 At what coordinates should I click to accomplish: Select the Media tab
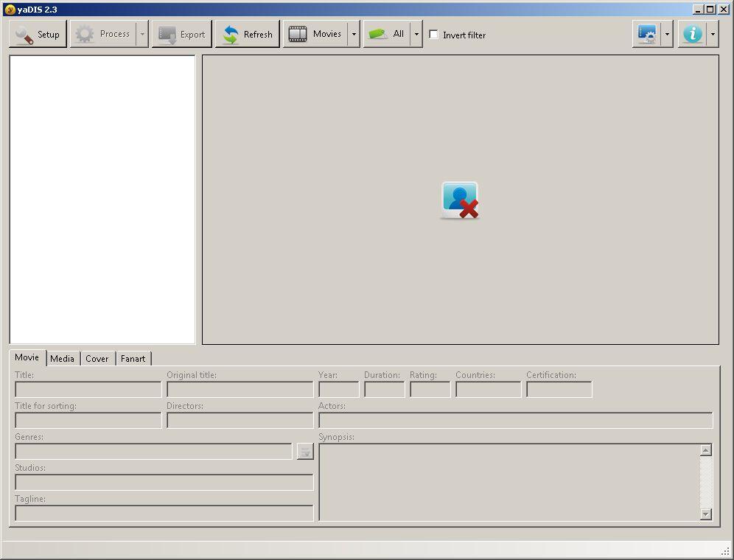(x=63, y=358)
